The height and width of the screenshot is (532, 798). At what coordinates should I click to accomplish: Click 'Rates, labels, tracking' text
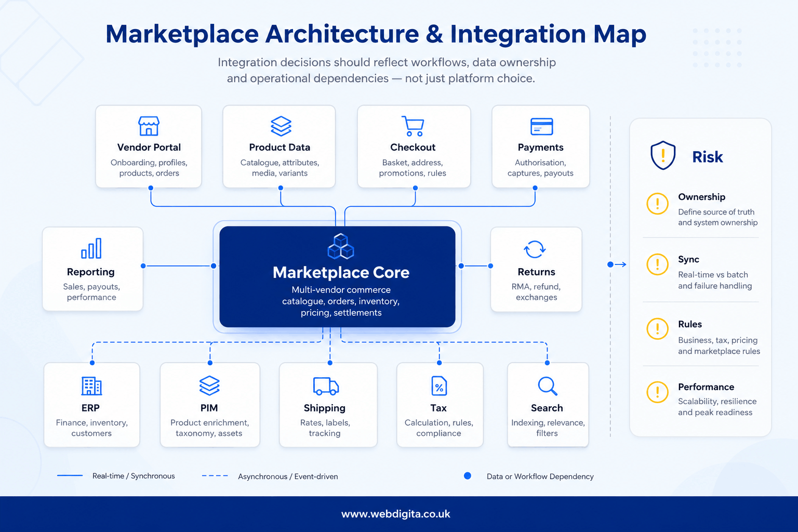tap(325, 428)
